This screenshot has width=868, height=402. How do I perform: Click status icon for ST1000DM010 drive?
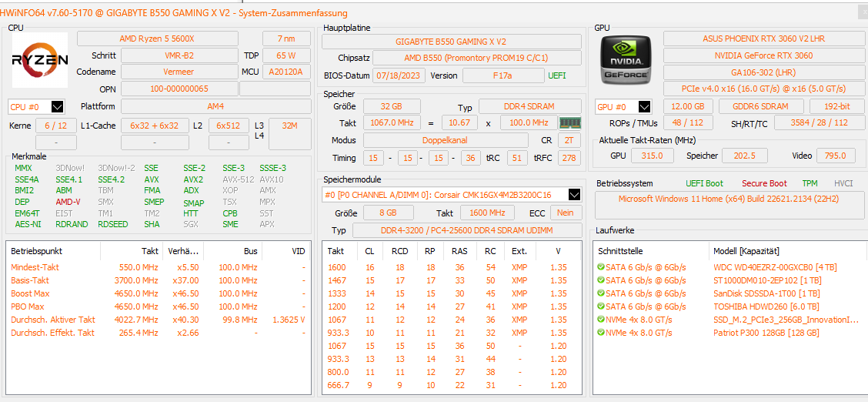coord(601,280)
